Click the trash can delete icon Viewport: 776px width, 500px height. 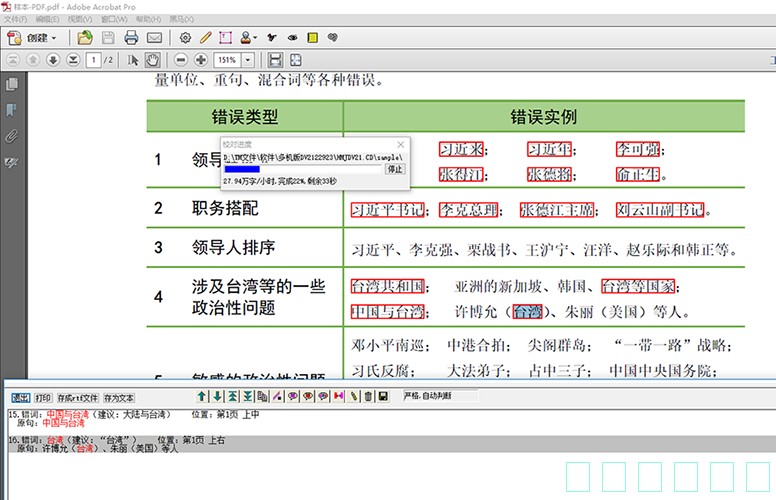368,396
